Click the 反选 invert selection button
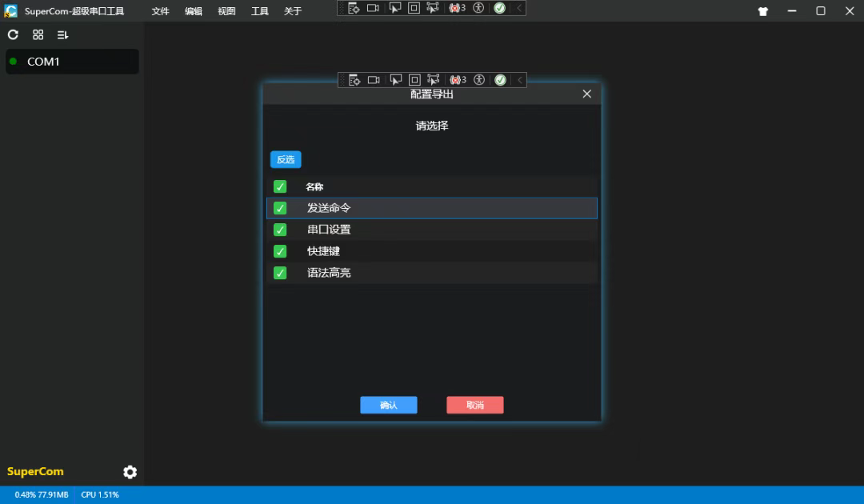 coord(286,160)
